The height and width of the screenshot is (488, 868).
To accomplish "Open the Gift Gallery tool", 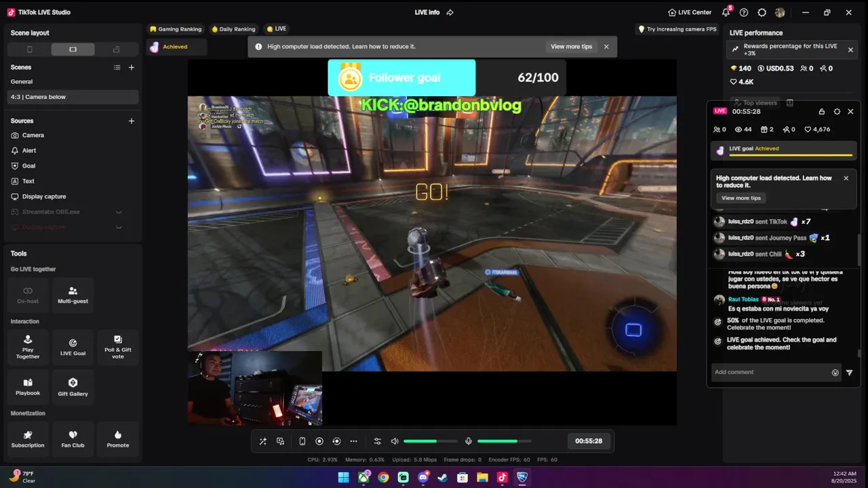I will [x=73, y=387].
